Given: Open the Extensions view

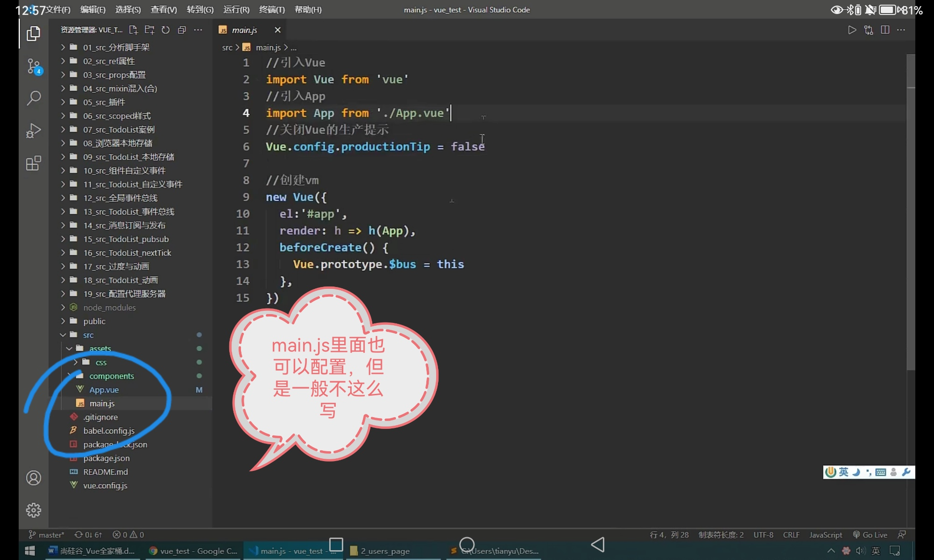Looking at the screenshot, I should point(33,163).
